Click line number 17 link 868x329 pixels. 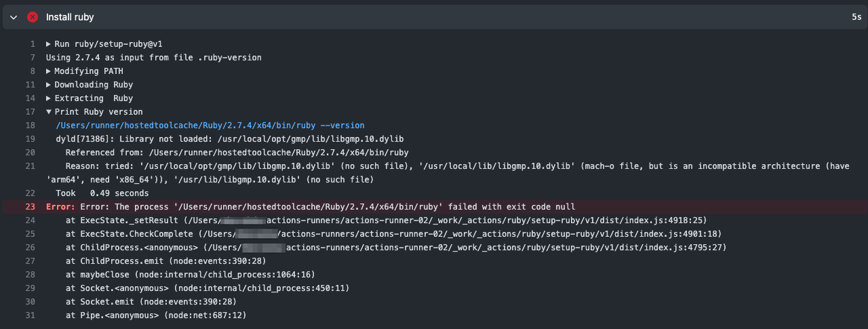pyautogui.click(x=30, y=112)
